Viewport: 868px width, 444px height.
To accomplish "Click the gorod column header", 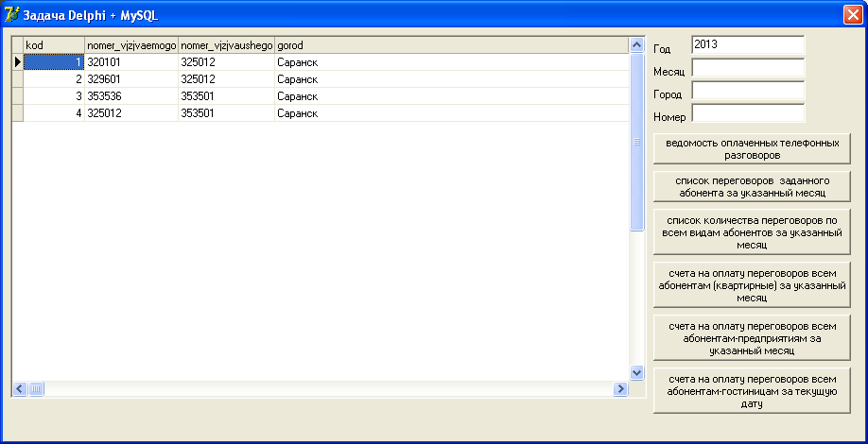I will pyautogui.click(x=452, y=44).
